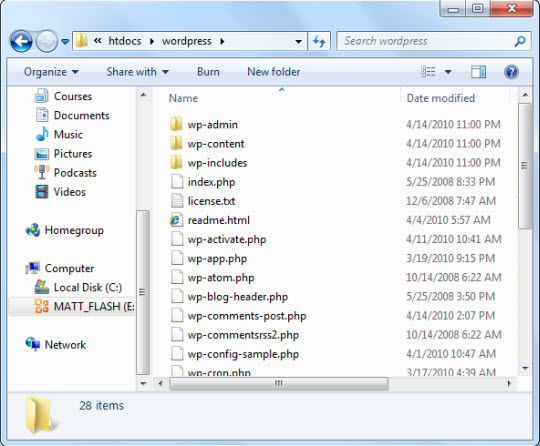Refresh the wordpress folder view
This screenshot has width=540, height=446.
pos(319,42)
